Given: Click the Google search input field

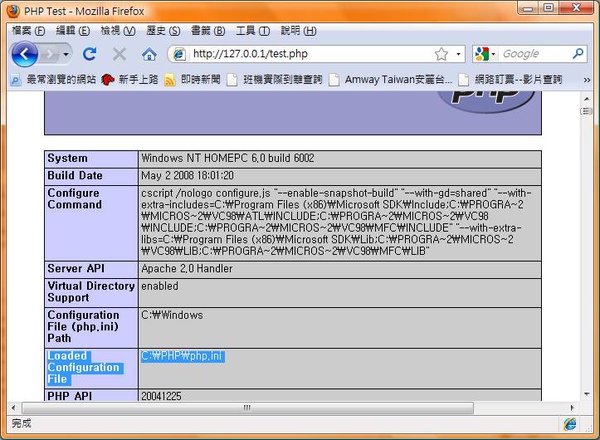Looking at the screenshot, I should (536, 54).
